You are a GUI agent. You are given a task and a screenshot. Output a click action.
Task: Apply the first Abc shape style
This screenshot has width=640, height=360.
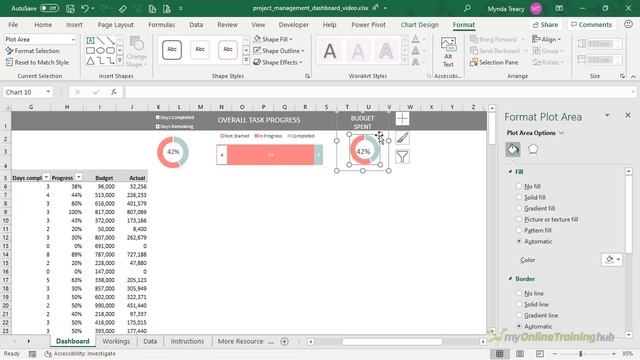coord(172,50)
